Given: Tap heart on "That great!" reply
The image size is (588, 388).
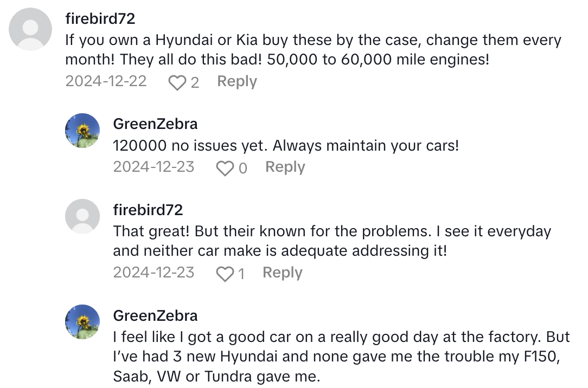Looking at the screenshot, I should click(x=225, y=274).
